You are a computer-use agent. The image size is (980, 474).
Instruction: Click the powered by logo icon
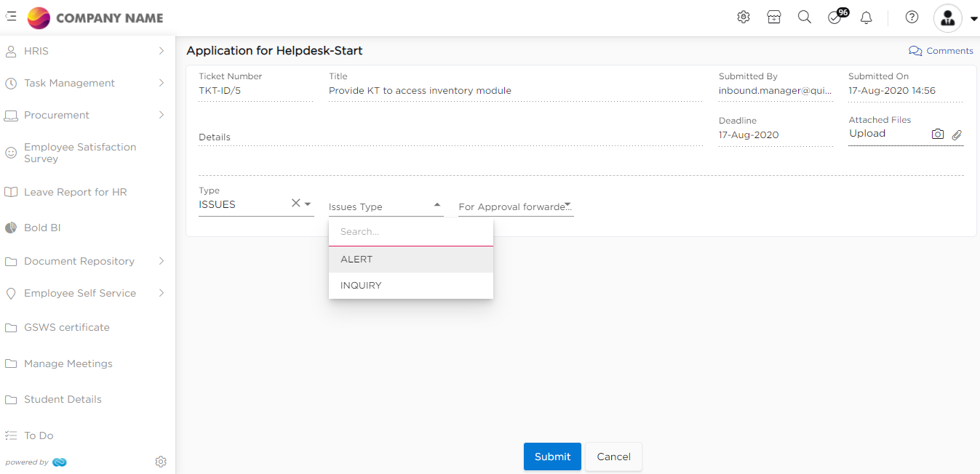click(x=60, y=462)
